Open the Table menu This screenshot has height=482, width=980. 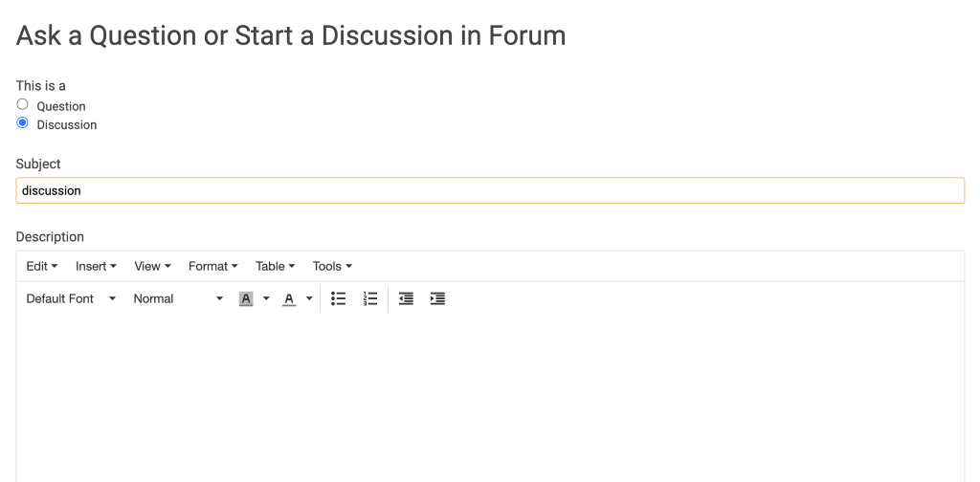click(275, 266)
